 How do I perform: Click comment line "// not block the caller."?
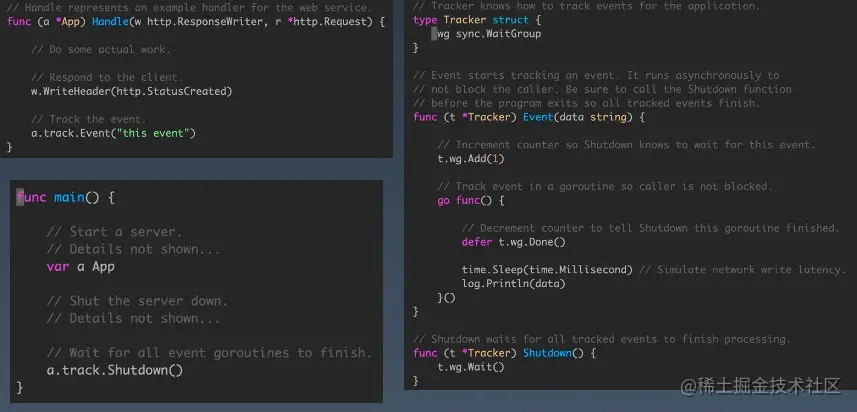(602, 90)
